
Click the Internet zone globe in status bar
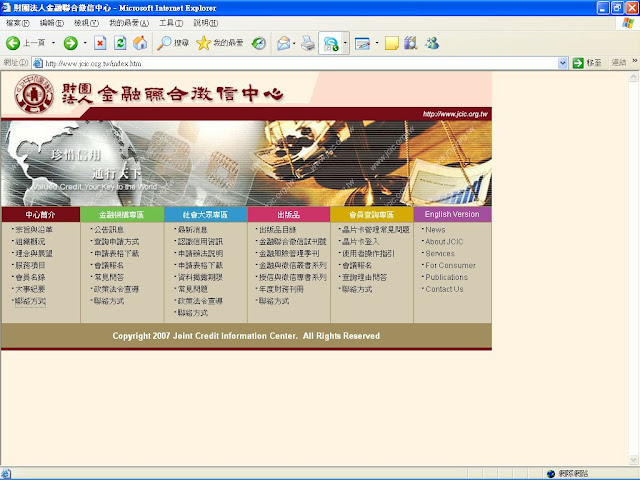click(x=551, y=473)
